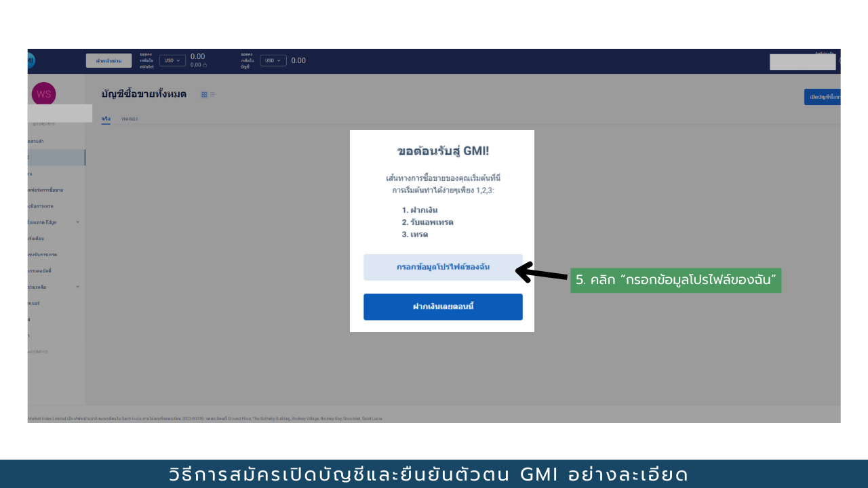Click the eWallet lock icon

pos(205,65)
